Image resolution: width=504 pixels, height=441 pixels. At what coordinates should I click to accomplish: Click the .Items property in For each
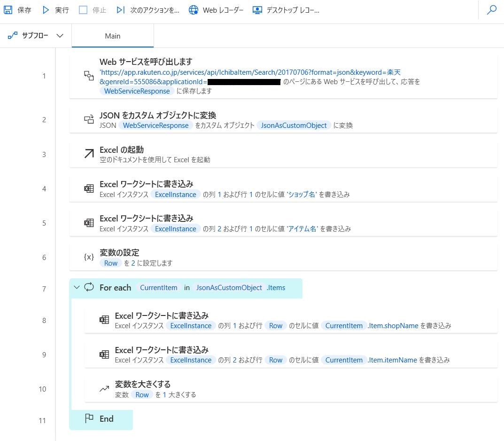pyautogui.click(x=276, y=288)
